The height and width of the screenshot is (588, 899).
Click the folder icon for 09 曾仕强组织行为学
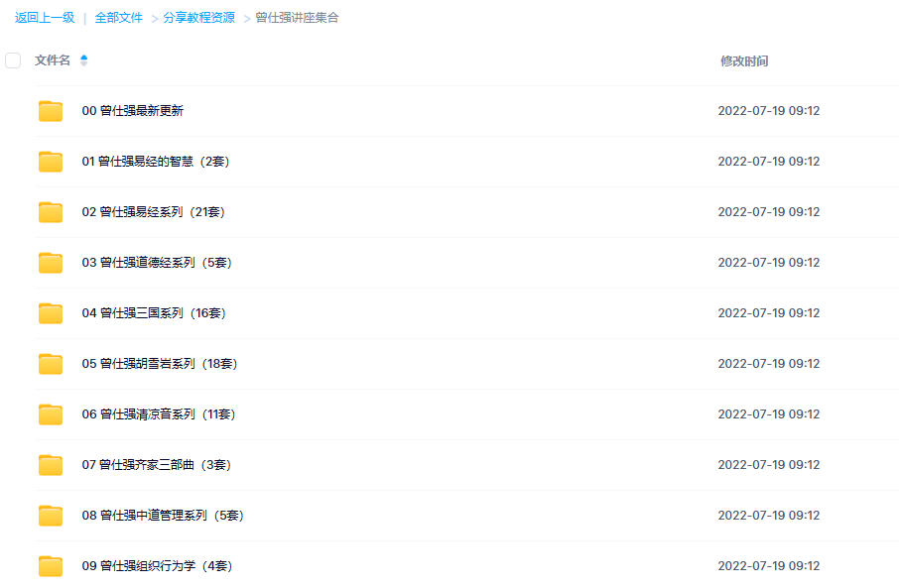(50, 565)
